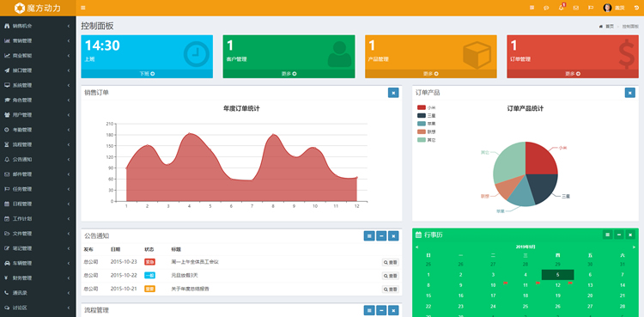This screenshot has height=317, width=644.
Task: Open the 流程管理 panel list menu button
Action: pyautogui.click(x=369, y=310)
